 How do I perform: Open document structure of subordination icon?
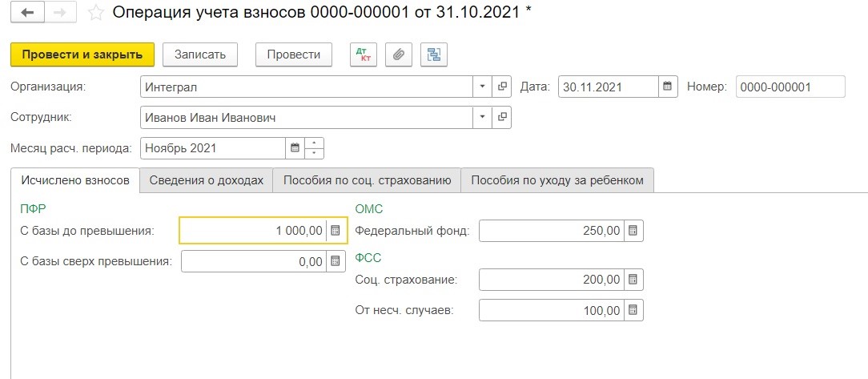tap(434, 54)
